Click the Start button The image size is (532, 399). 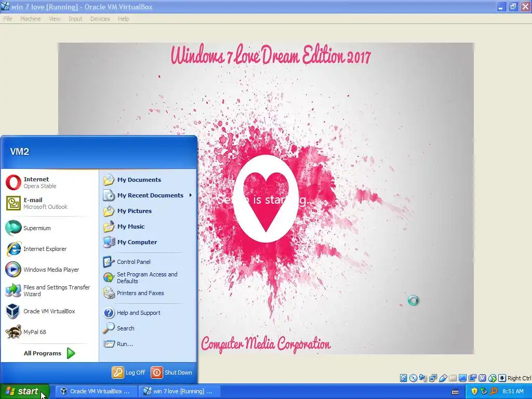click(25, 391)
